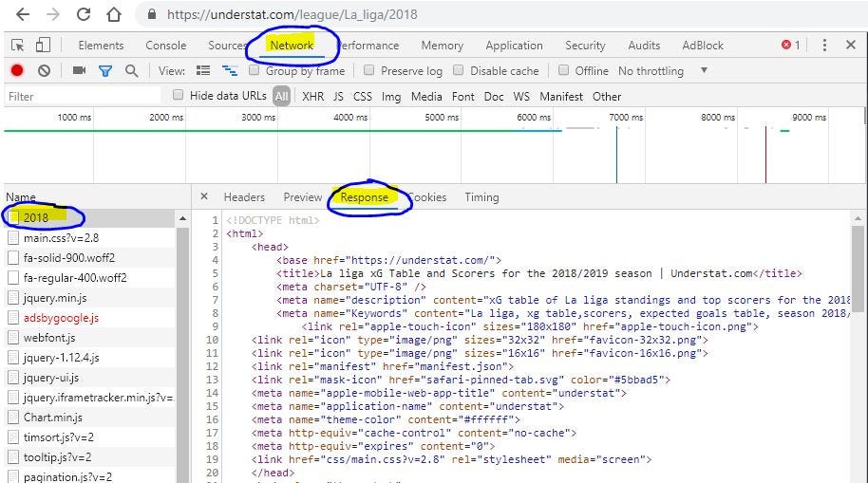Select the tooltip.js?v=2 request

[x=91, y=457]
